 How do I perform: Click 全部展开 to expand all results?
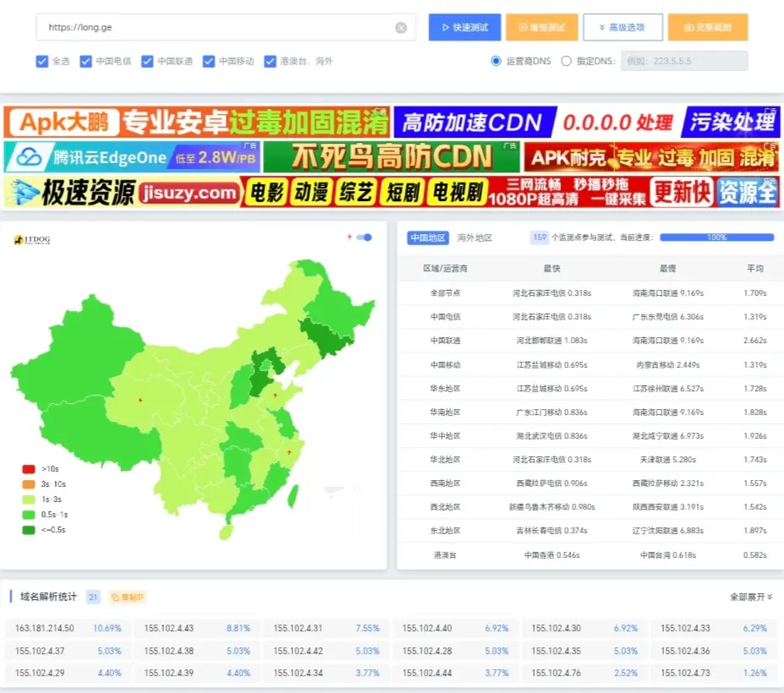(x=751, y=597)
